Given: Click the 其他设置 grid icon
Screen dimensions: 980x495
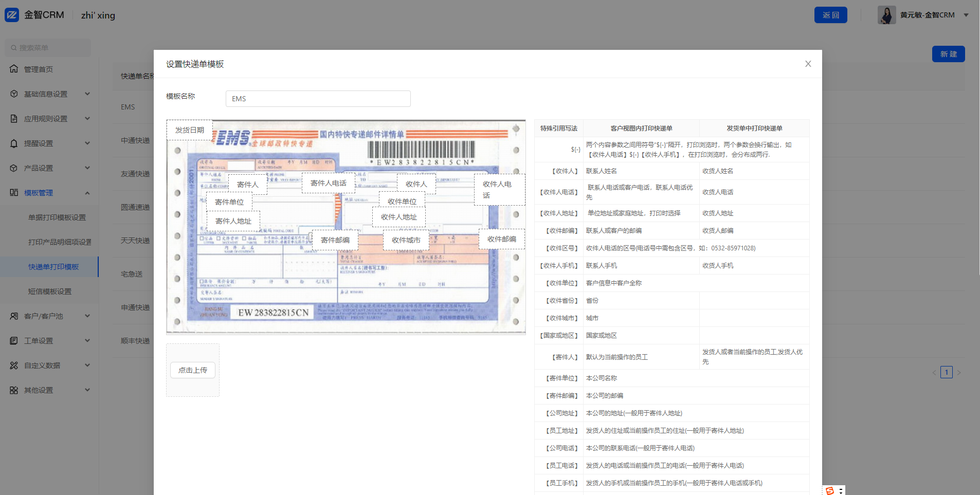Looking at the screenshot, I should tap(14, 390).
